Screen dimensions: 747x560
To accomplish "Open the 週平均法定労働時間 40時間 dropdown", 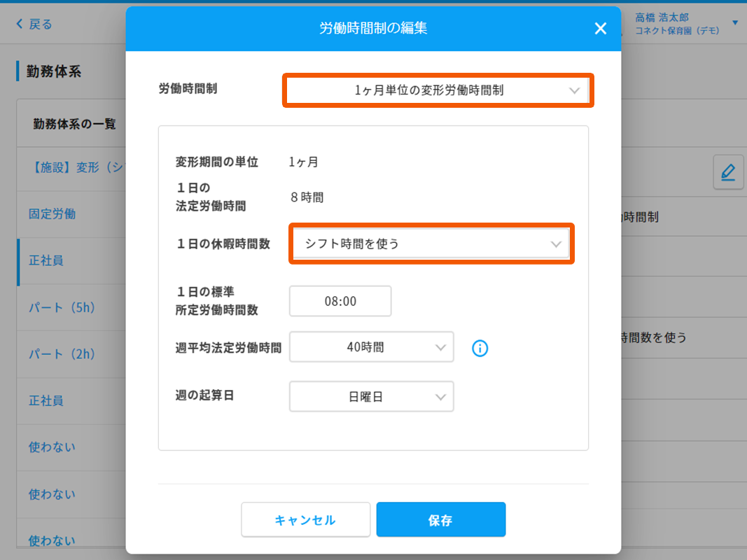I will (x=371, y=347).
